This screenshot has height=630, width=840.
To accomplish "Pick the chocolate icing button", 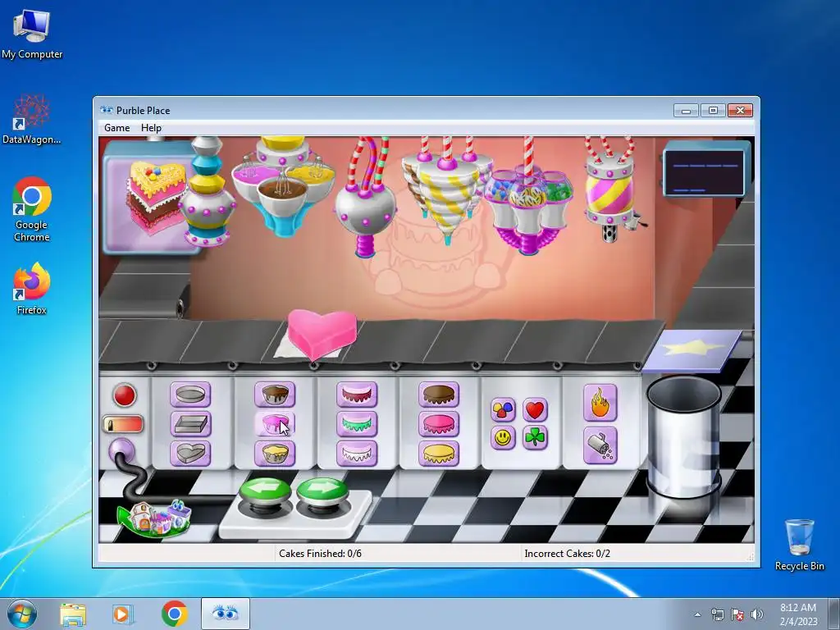I will click(439, 395).
